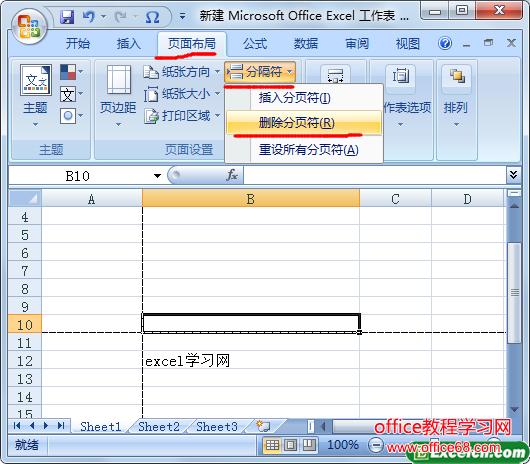
Task: Undo the last action
Action: click(89, 16)
